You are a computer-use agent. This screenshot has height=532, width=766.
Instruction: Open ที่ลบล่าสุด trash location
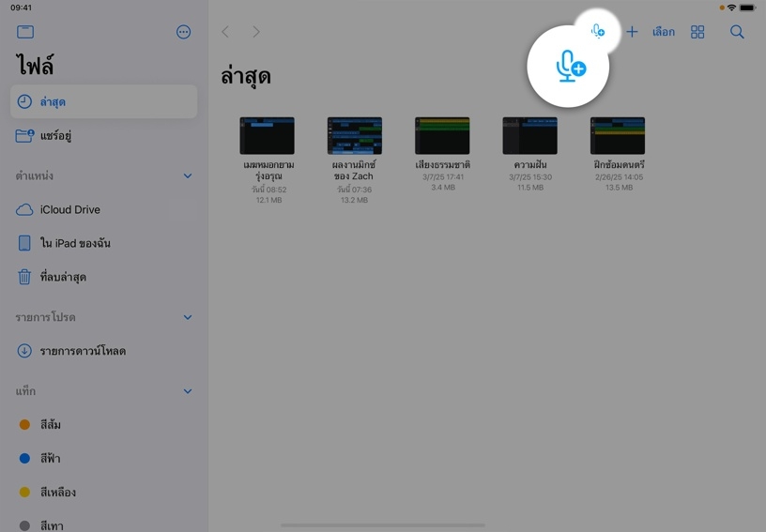click(64, 277)
